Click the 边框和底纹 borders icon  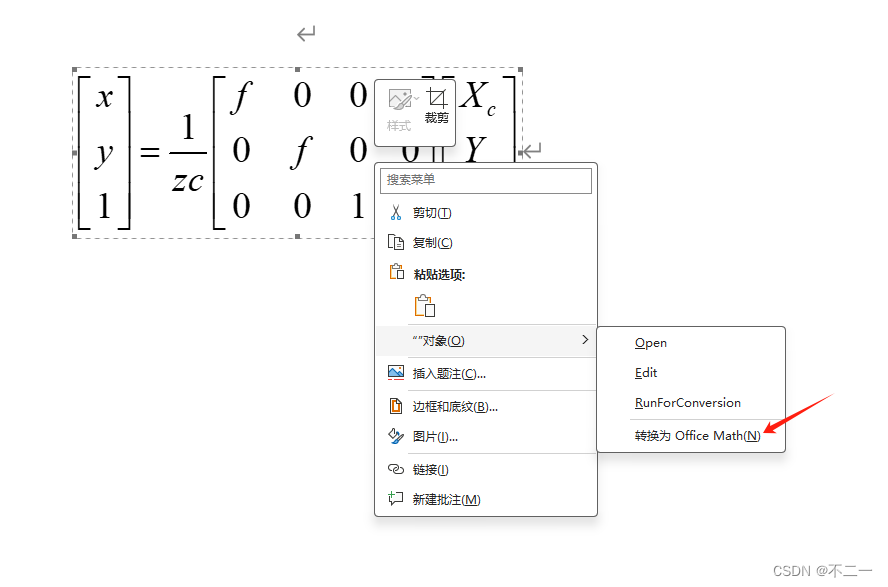pos(394,405)
